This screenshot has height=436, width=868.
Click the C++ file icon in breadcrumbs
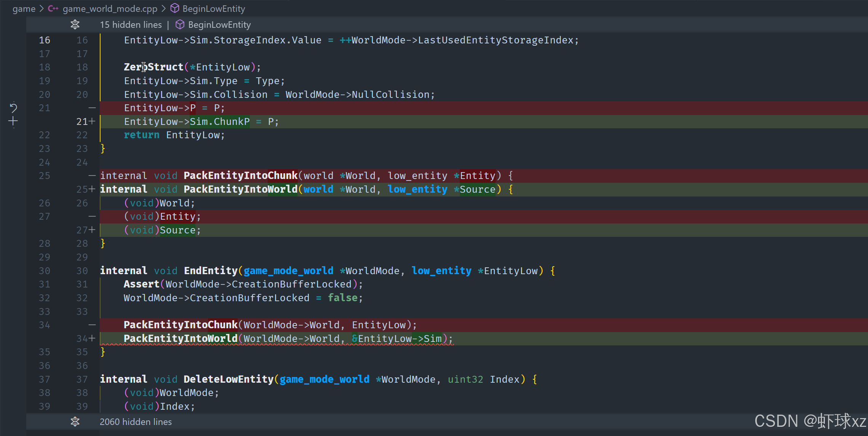pos(53,9)
